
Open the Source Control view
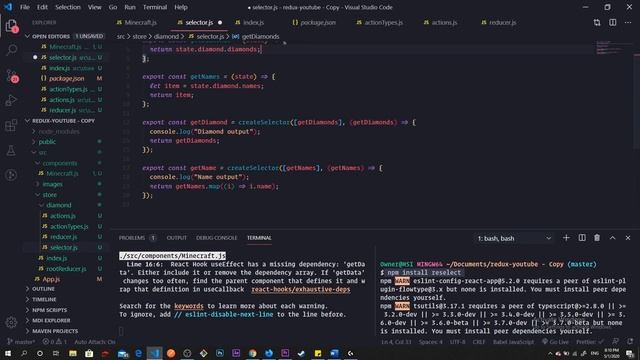(x=11, y=76)
